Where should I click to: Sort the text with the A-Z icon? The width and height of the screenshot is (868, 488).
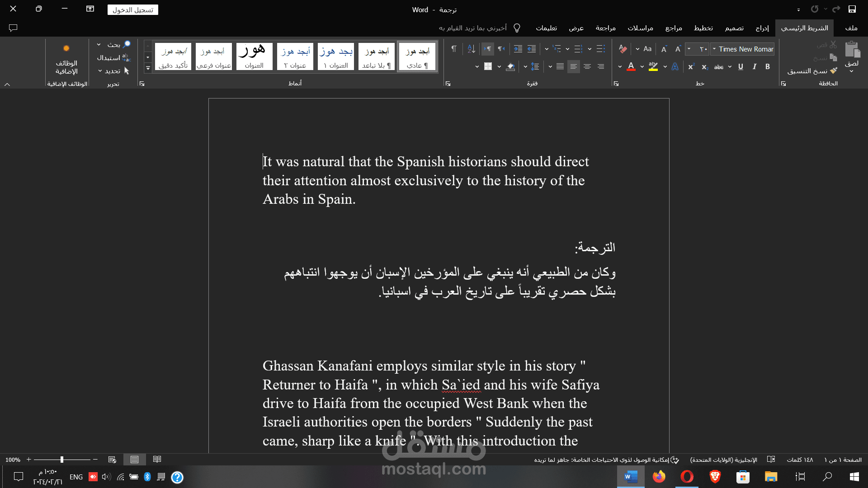[x=471, y=49]
